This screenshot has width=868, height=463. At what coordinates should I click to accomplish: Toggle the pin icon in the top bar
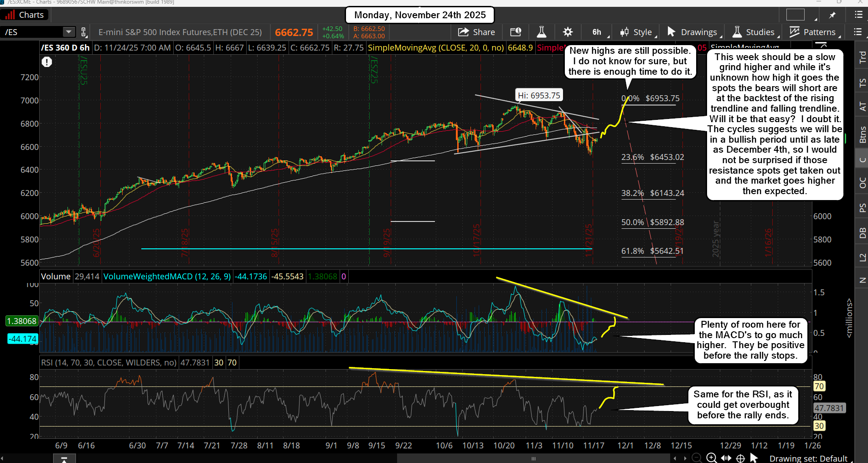pyautogui.click(x=833, y=15)
